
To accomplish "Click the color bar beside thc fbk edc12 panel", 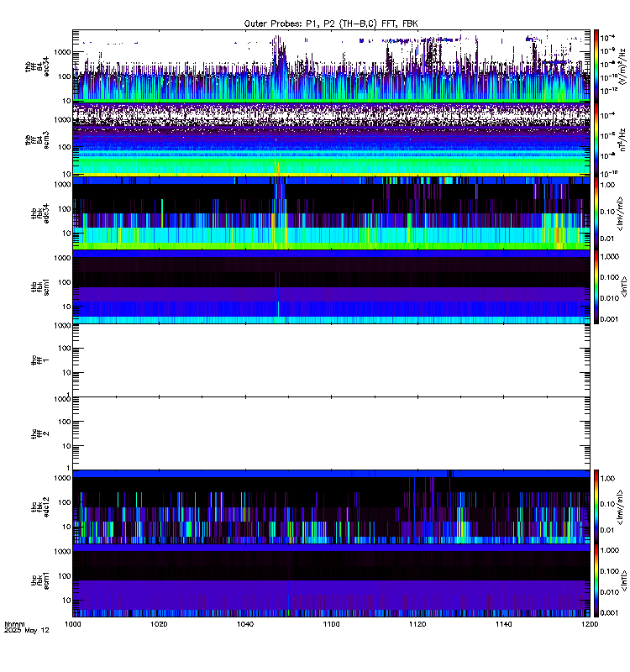I will pos(596,507).
